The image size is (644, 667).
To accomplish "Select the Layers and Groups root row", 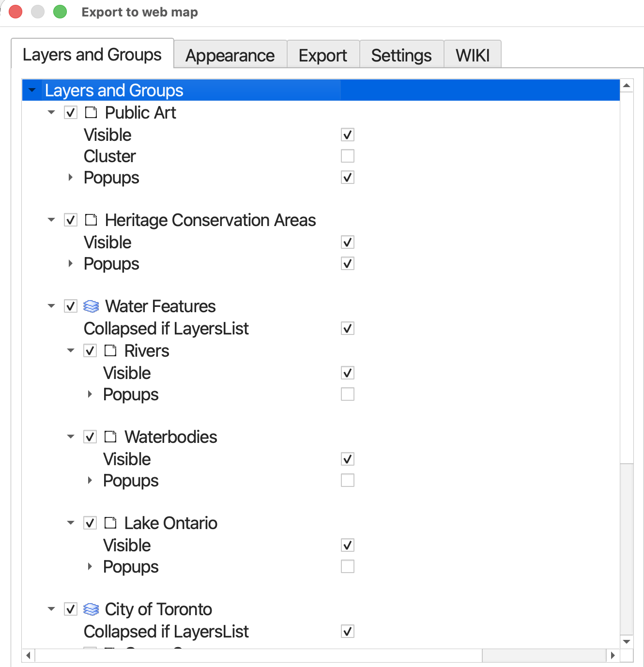I will point(114,91).
